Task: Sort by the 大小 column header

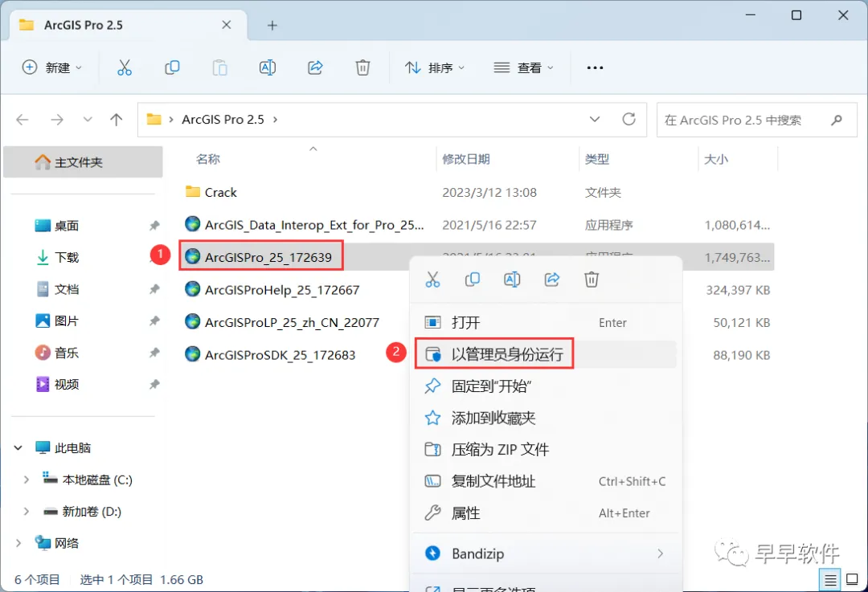Action: point(716,159)
